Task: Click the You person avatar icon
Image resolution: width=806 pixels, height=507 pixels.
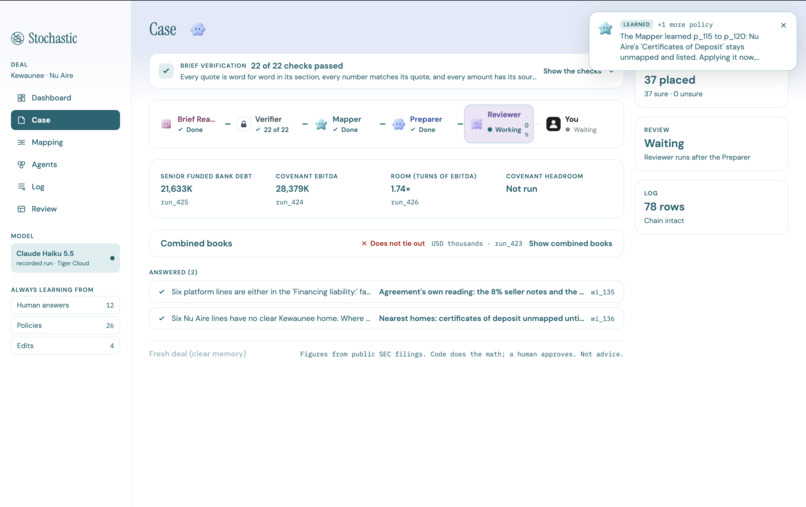Action: click(553, 124)
